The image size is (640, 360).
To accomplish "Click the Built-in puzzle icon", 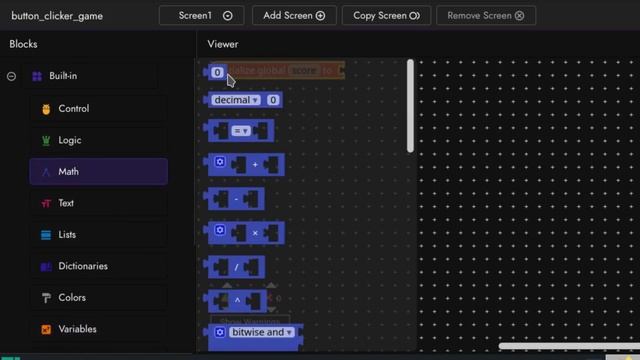I will coord(37,76).
